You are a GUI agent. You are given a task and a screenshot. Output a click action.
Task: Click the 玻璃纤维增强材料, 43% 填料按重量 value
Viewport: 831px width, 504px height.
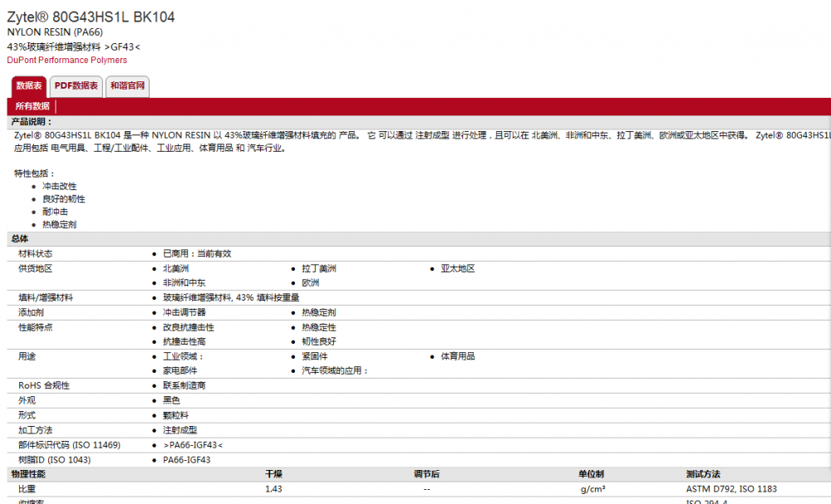[x=231, y=297]
